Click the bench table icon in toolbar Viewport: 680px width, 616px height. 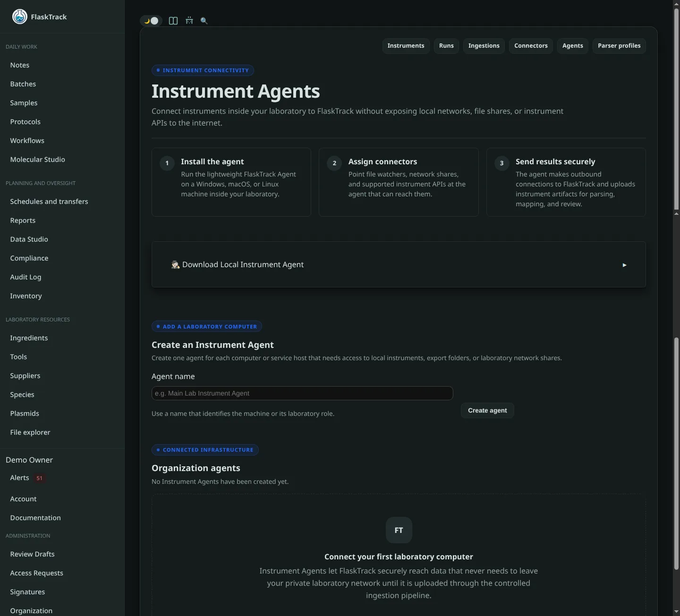point(189,21)
